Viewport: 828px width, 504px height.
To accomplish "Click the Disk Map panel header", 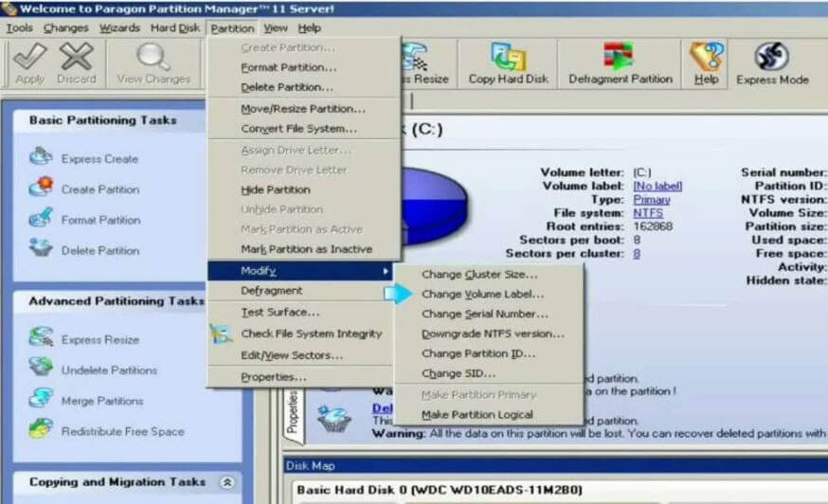I will tap(555, 465).
